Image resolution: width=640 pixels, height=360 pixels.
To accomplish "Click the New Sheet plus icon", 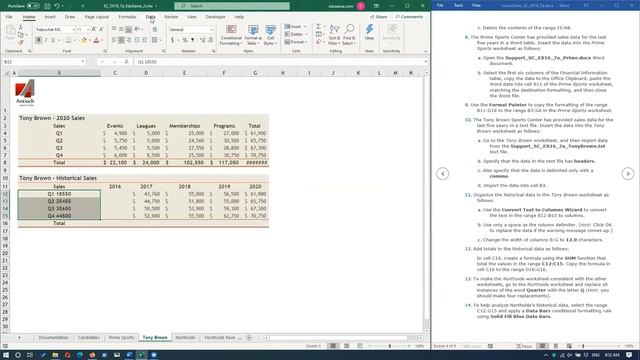I will (x=249, y=338).
